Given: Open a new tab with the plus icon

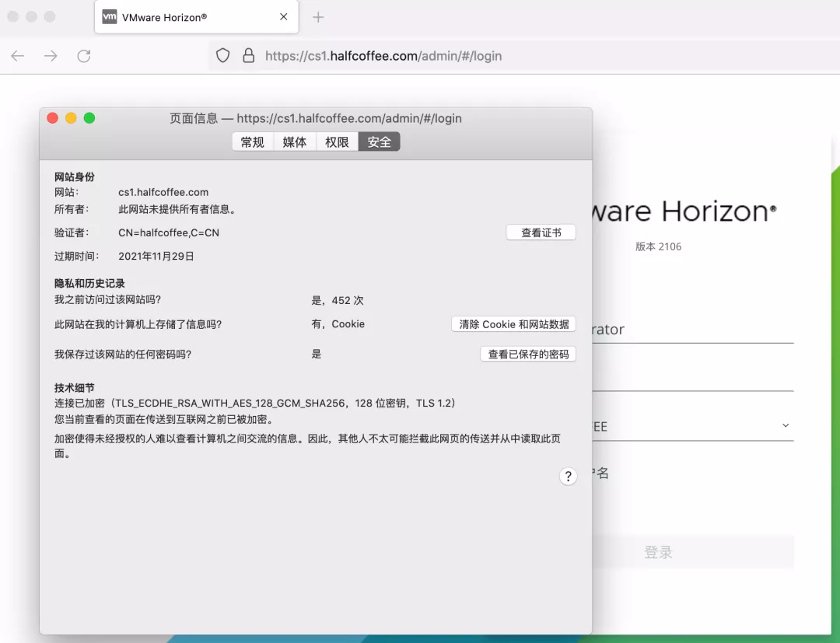Looking at the screenshot, I should coord(318,17).
